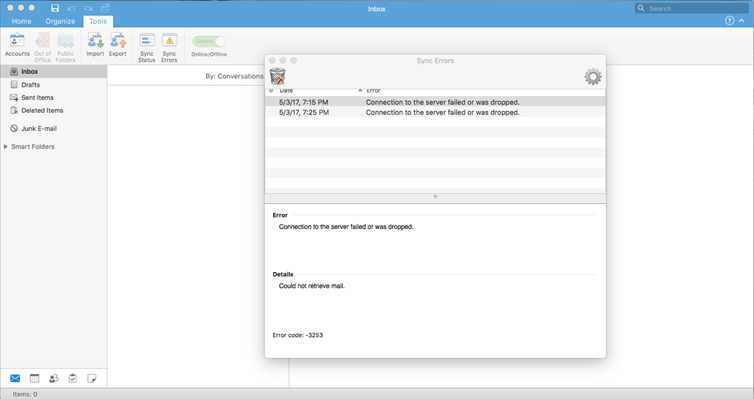This screenshot has width=754, height=399.
Task: Click the undo arrow in title bar
Action: pyautogui.click(x=71, y=8)
